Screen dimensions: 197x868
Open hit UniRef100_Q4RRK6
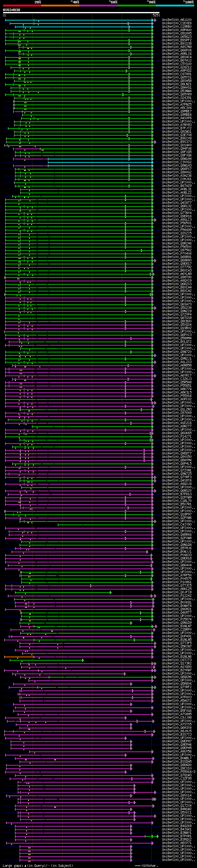[x=177, y=535]
